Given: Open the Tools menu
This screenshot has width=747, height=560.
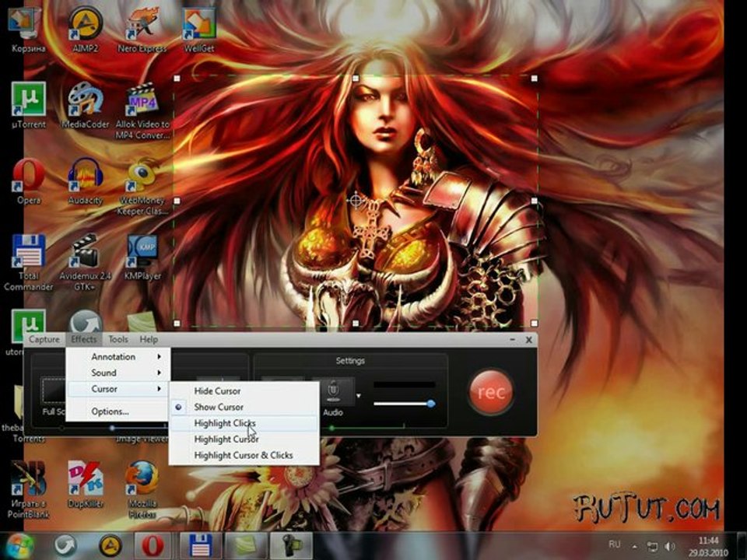Looking at the screenshot, I should pyautogui.click(x=118, y=340).
